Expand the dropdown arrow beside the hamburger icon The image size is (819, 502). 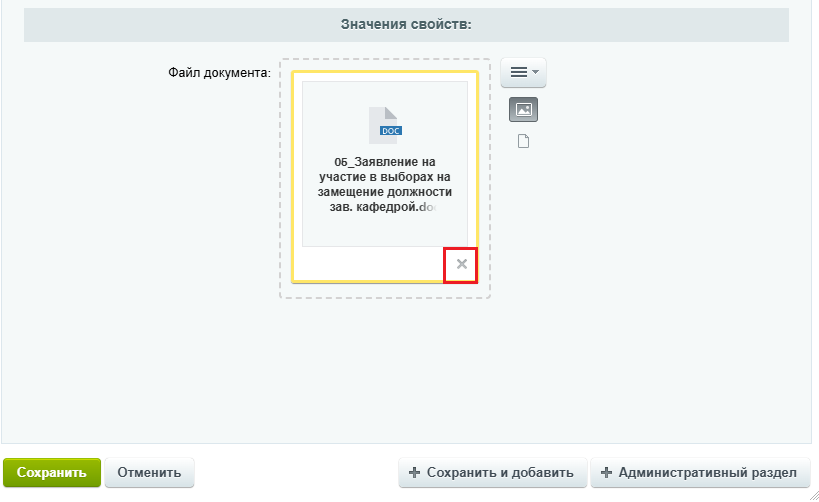536,73
